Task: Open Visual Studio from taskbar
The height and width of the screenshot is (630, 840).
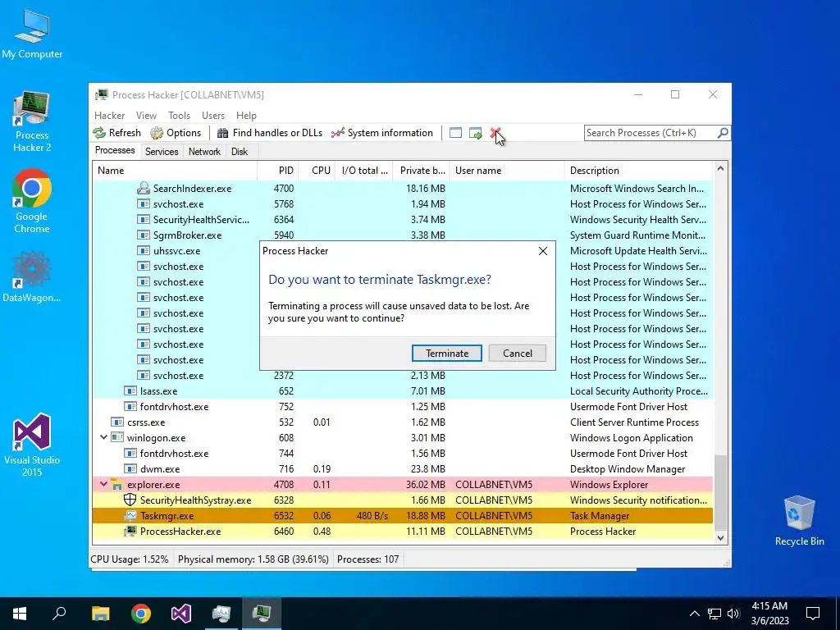Action: (181, 614)
